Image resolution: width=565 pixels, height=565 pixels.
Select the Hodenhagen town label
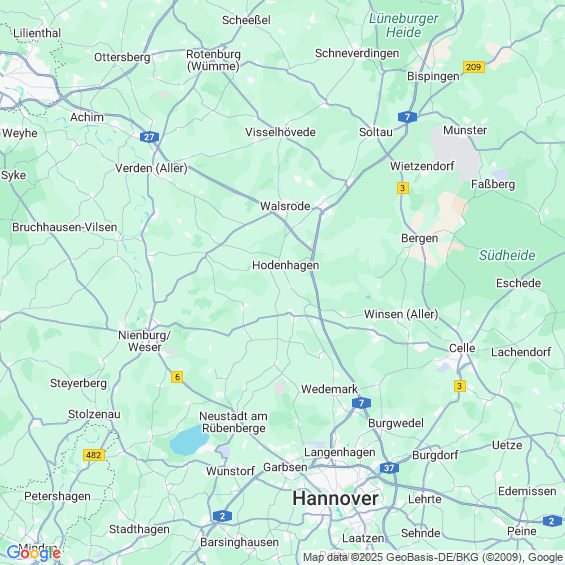[285, 265]
